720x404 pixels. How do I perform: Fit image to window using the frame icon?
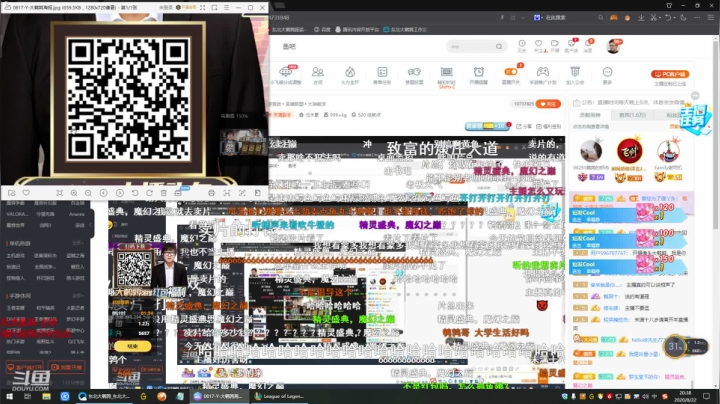tap(59, 193)
